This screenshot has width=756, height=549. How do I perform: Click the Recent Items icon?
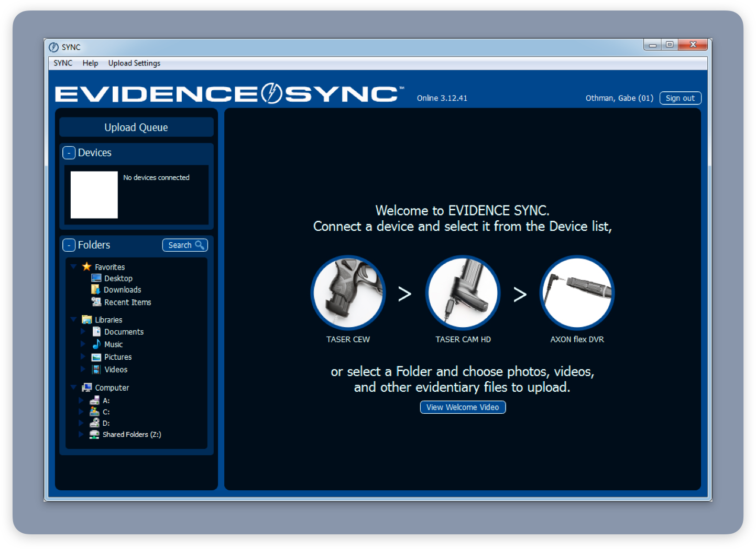click(x=96, y=302)
